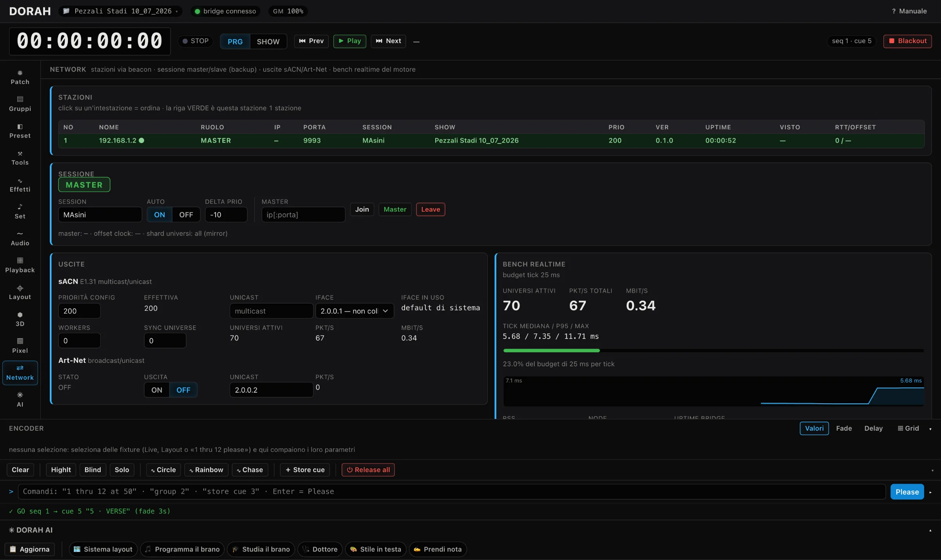Click the Clear button
The width and height of the screenshot is (941, 560).
20,470
